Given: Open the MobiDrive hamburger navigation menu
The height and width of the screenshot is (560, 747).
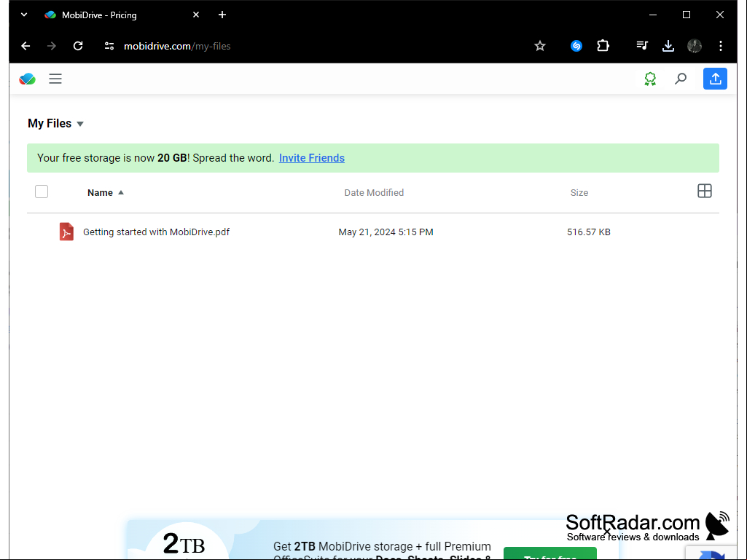Looking at the screenshot, I should coord(55,79).
